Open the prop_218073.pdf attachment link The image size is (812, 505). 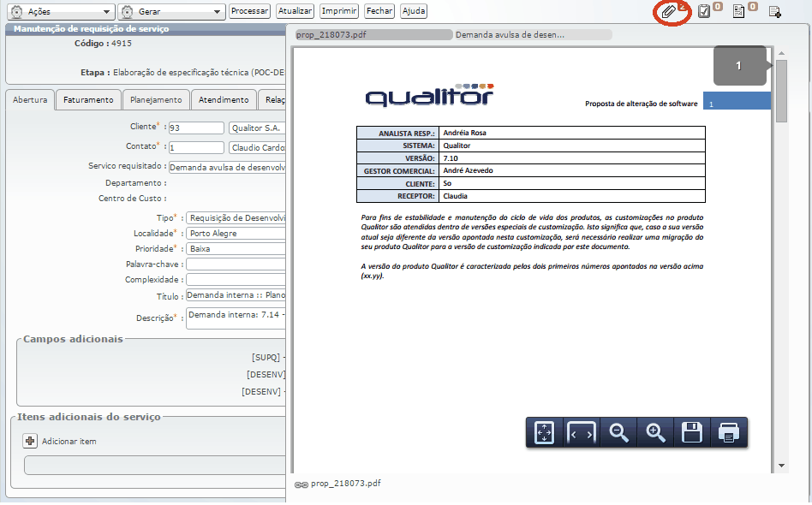click(x=345, y=484)
